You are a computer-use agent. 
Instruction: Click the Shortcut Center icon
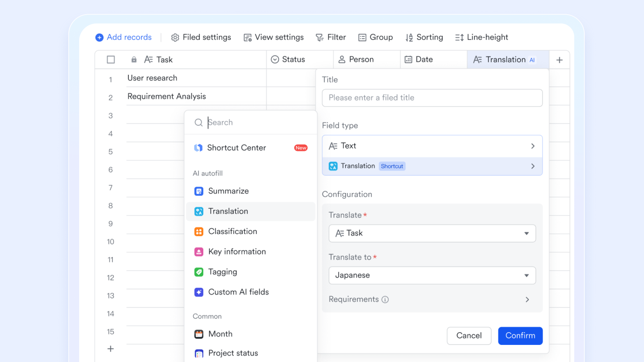pyautogui.click(x=198, y=148)
